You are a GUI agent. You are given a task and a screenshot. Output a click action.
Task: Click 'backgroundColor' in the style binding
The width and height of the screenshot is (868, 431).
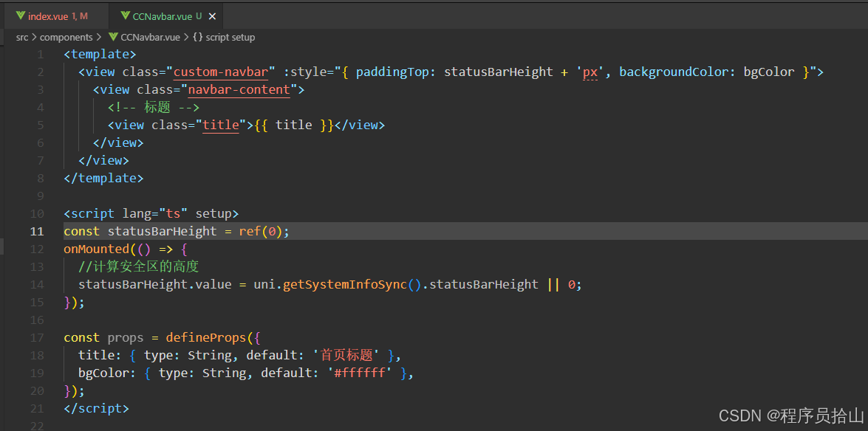click(674, 72)
